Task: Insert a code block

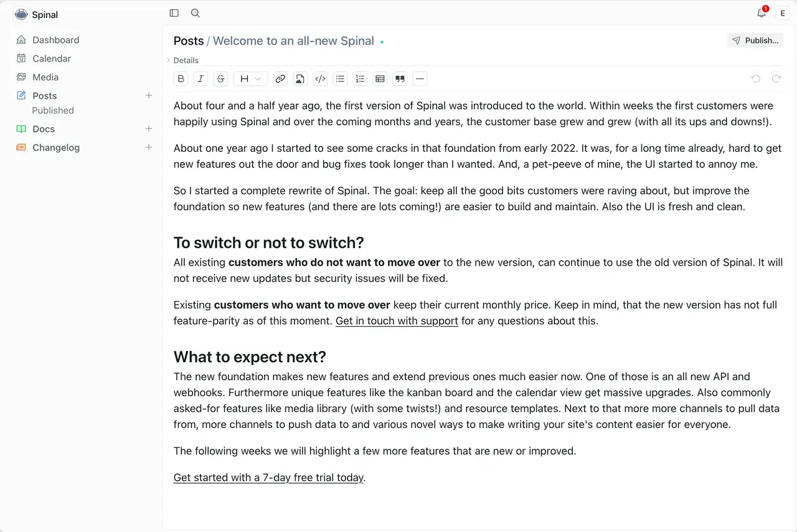Action: coord(320,78)
